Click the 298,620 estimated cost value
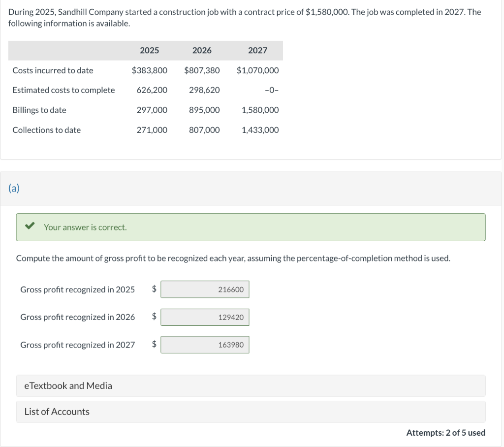 204,90
